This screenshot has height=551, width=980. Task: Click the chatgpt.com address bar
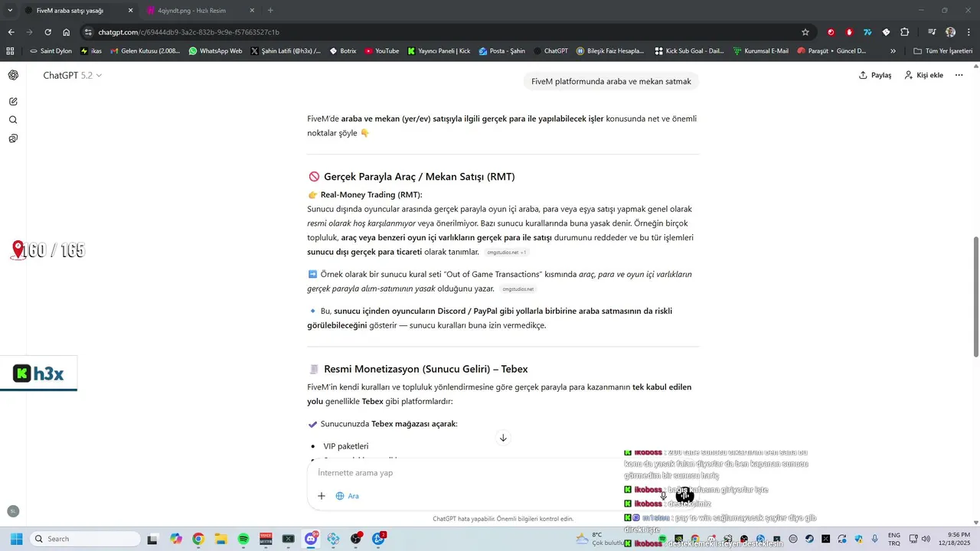(x=444, y=32)
